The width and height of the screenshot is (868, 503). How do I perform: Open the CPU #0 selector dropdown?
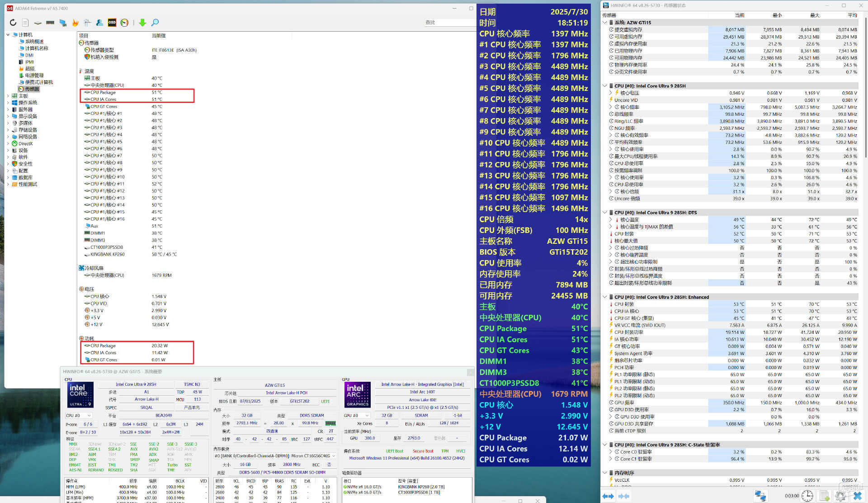[79, 415]
